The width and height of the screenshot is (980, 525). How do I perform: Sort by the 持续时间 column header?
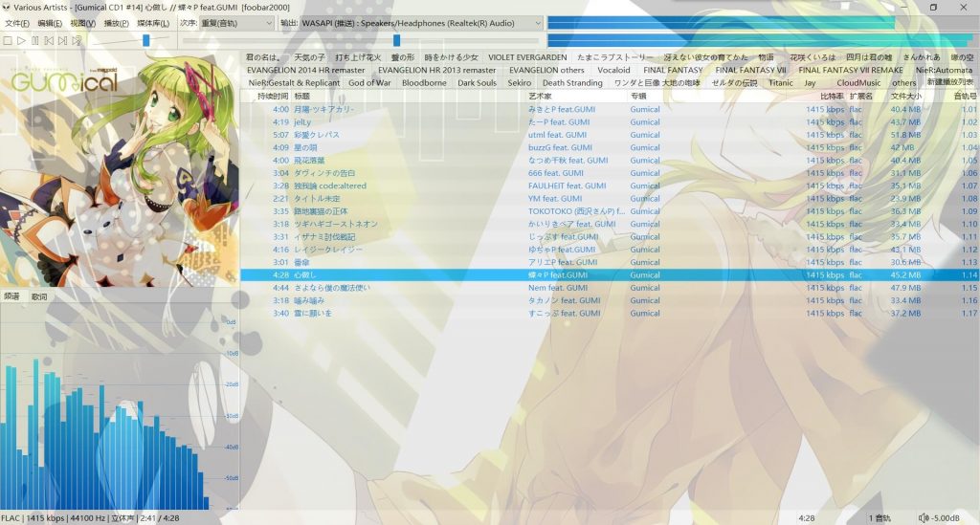click(x=273, y=97)
